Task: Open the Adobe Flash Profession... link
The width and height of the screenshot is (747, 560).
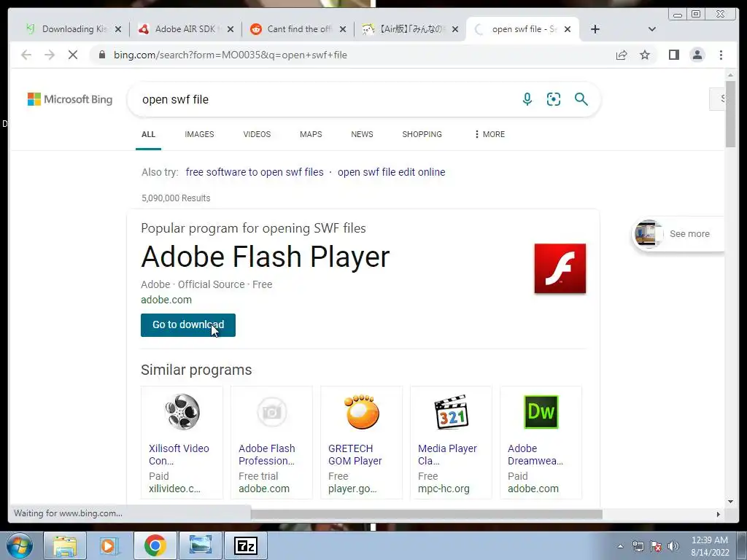Action: coord(267,454)
